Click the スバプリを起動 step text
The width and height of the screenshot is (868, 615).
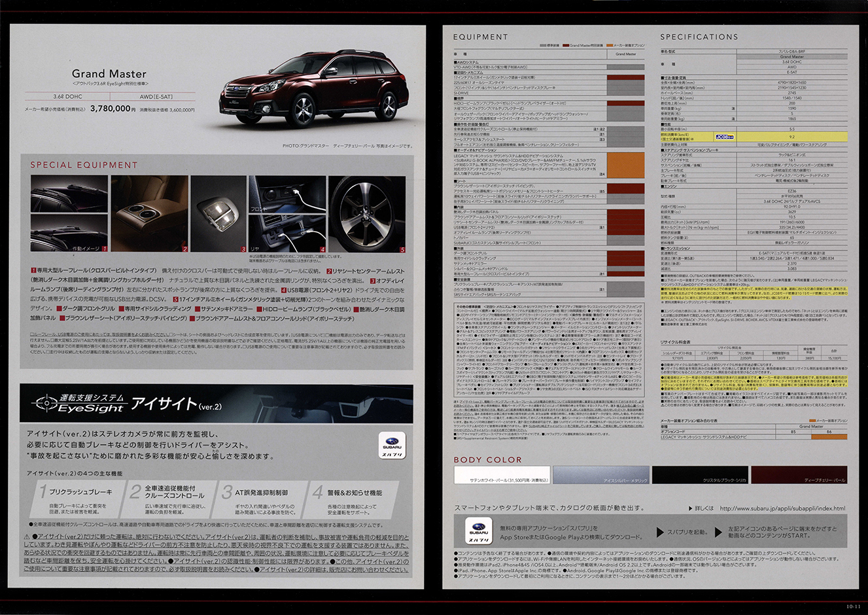(687, 533)
